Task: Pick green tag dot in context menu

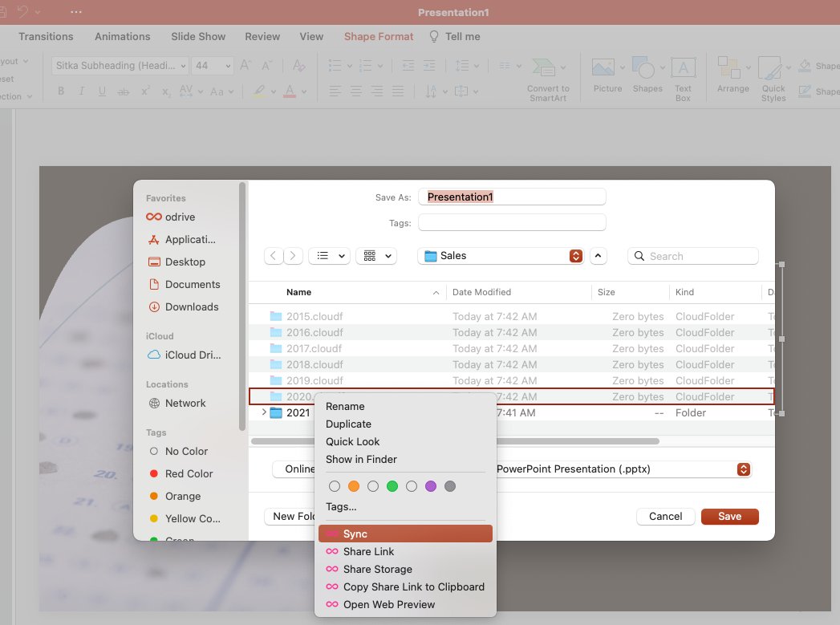Action: tap(392, 486)
